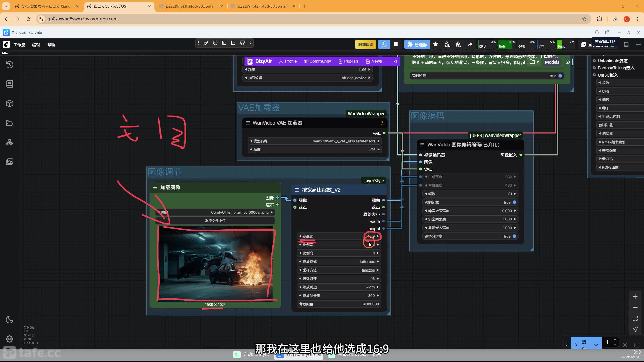Click 选择文件上传 upload button
The height and width of the screenshot is (362, 644).
click(215, 221)
